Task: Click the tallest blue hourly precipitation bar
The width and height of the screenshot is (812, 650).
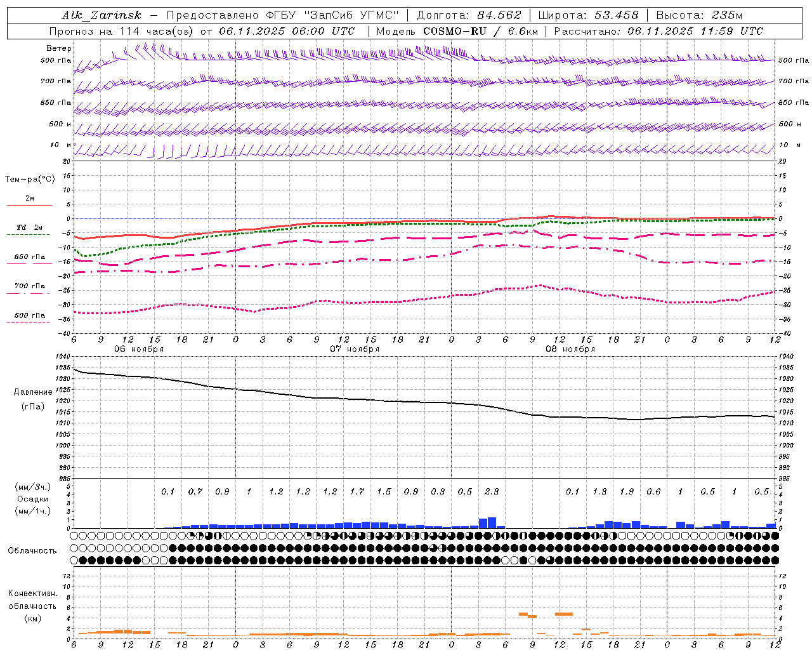Action: point(492,523)
